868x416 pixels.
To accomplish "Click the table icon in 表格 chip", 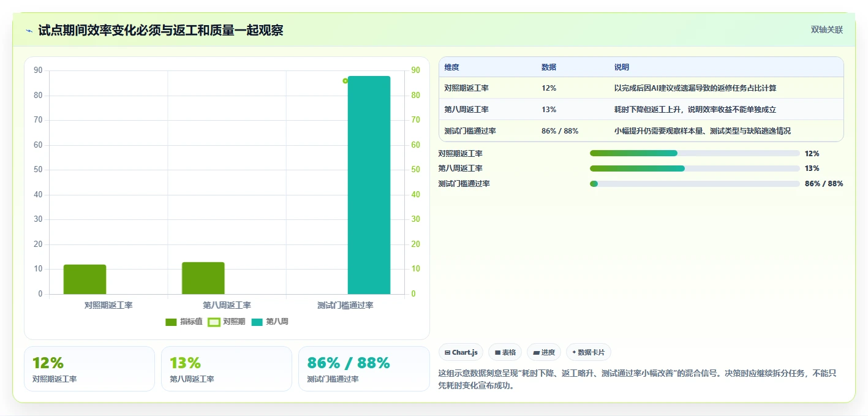I will point(497,353).
